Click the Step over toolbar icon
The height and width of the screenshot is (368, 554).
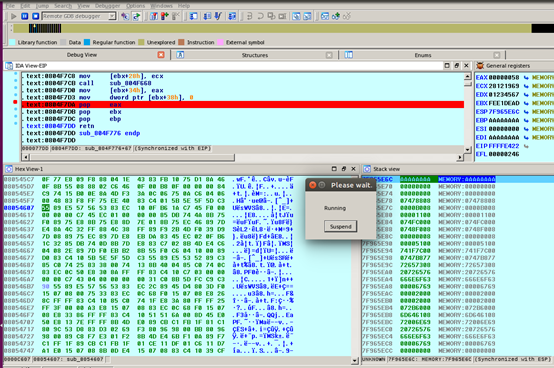pos(207,16)
